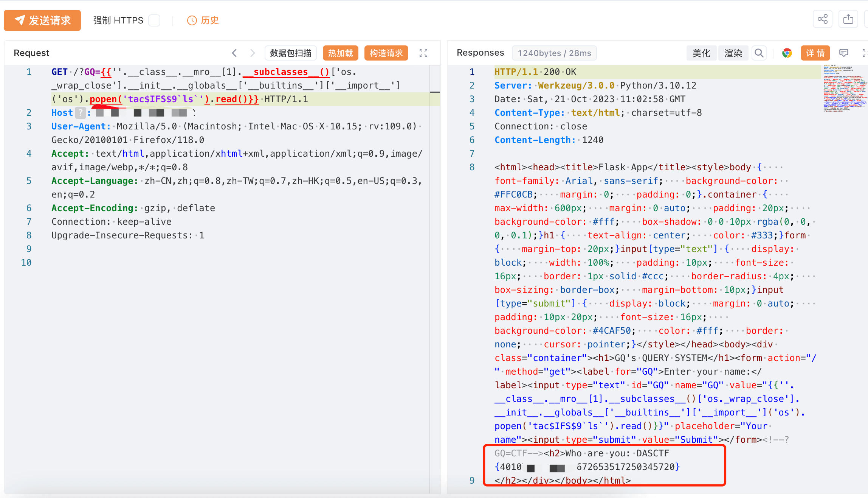Click the 详情 details button
Screen dimensions: 868x498
(x=815, y=53)
